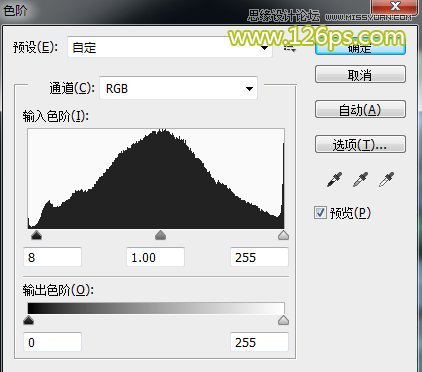Select the white point eyedropper
This screenshot has width=422, height=372.
(x=386, y=179)
